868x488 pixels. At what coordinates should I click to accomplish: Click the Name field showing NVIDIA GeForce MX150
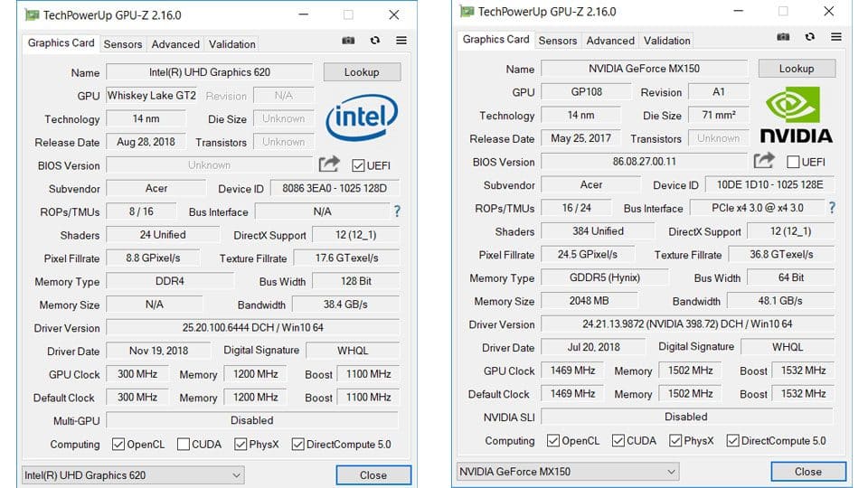click(645, 69)
